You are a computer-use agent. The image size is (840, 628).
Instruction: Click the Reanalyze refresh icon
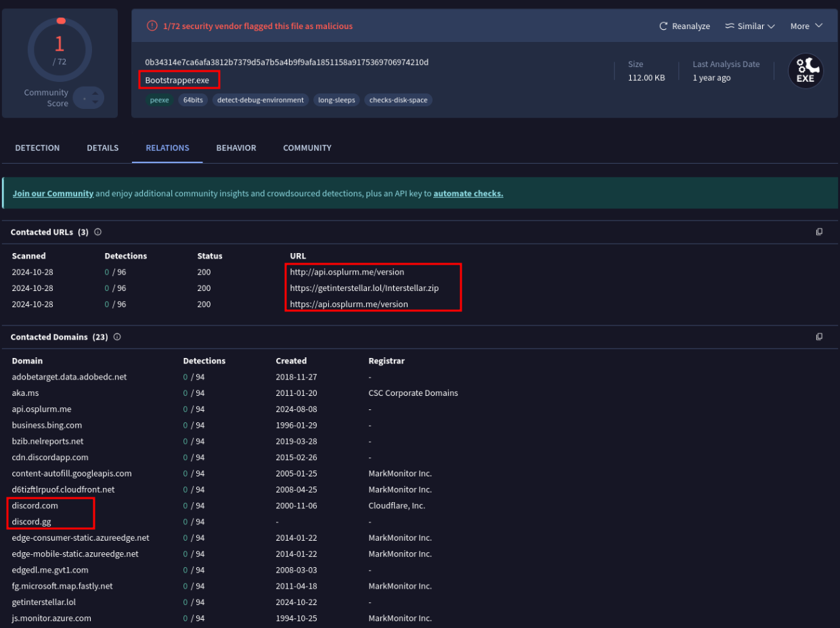(x=662, y=26)
